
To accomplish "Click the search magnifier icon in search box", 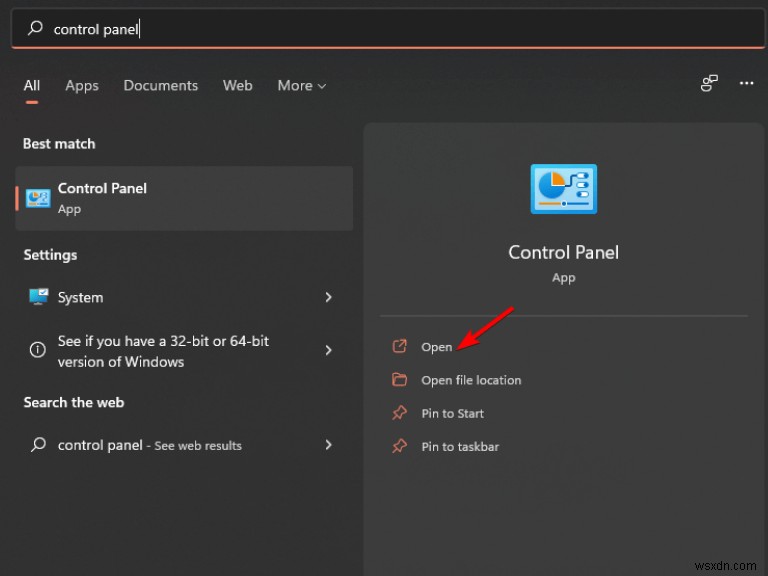I will pos(35,28).
